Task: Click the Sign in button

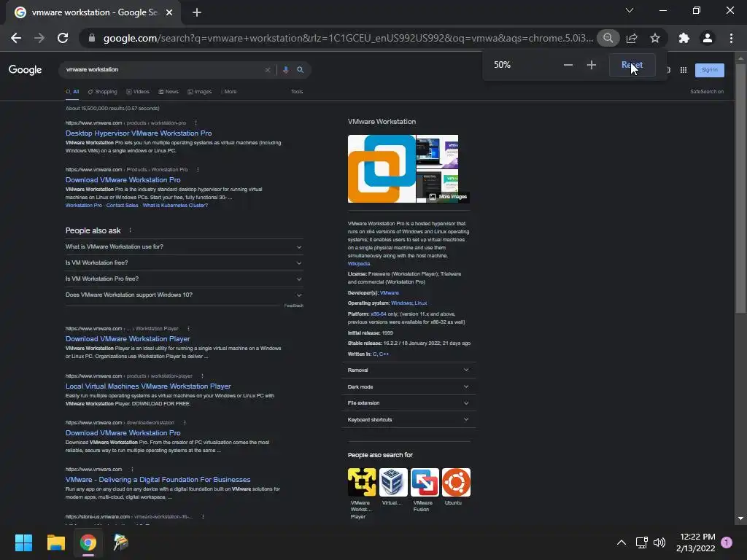Action: (x=709, y=70)
